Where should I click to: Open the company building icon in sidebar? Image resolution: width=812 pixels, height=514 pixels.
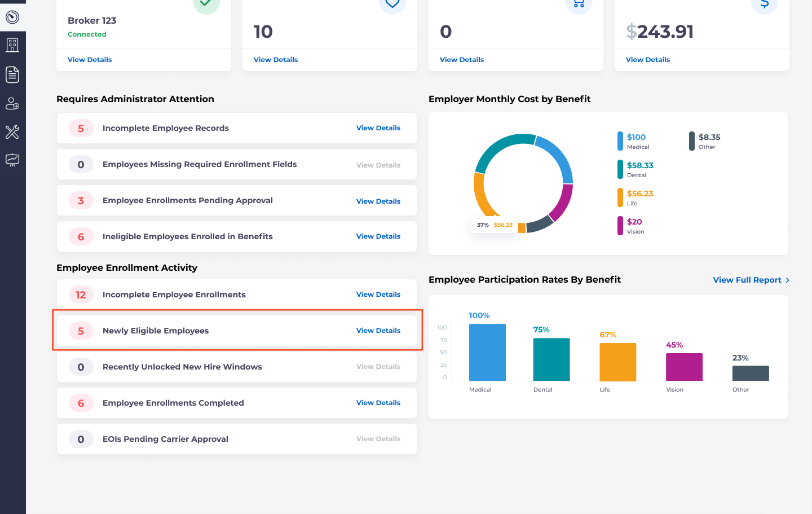coord(12,45)
